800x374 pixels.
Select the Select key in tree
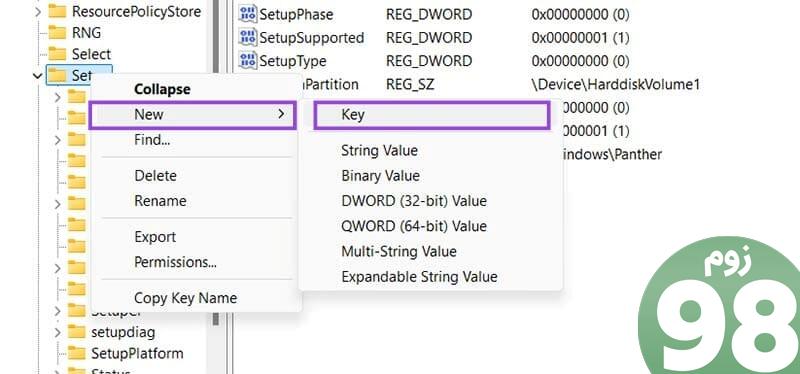tap(91, 54)
